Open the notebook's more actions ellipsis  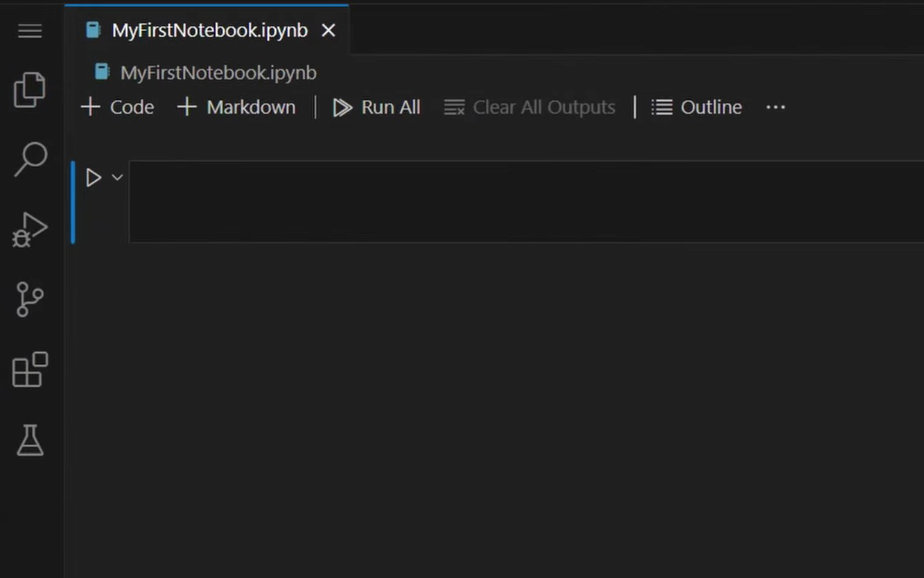775,107
